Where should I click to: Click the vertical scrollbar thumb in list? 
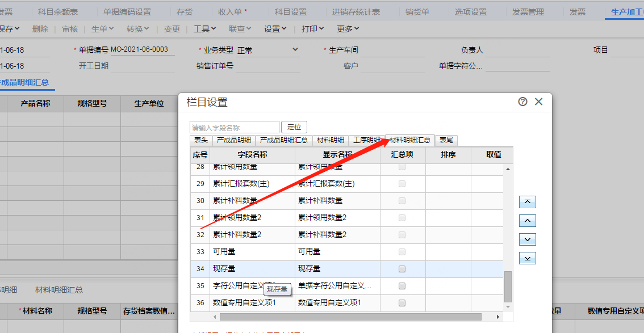click(x=508, y=286)
